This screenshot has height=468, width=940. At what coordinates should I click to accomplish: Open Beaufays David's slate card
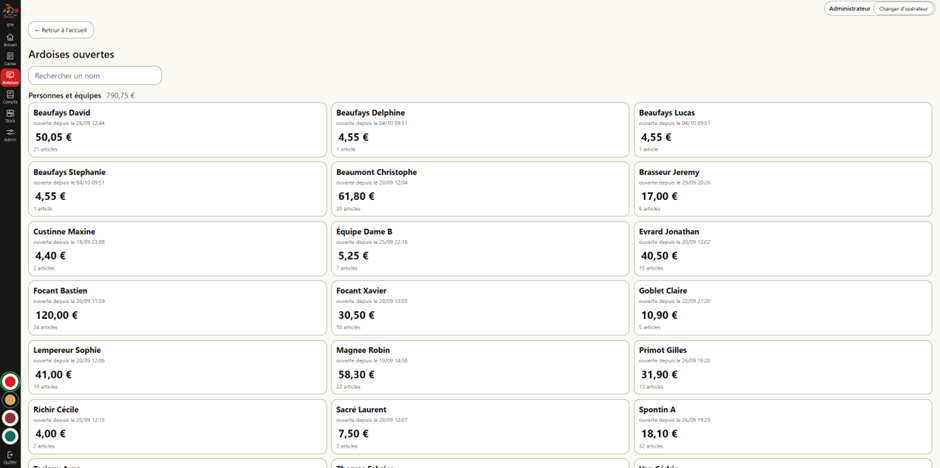pyautogui.click(x=177, y=130)
